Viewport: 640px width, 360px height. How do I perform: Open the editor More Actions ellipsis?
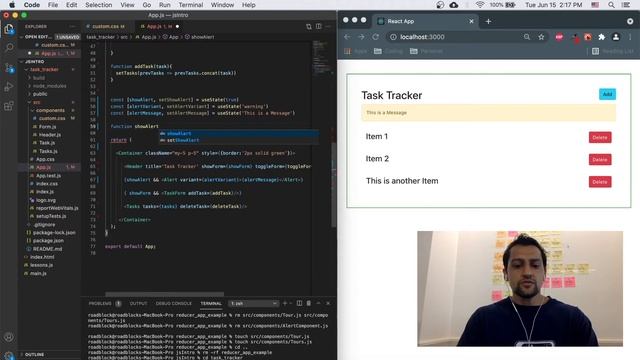[x=328, y=27]
